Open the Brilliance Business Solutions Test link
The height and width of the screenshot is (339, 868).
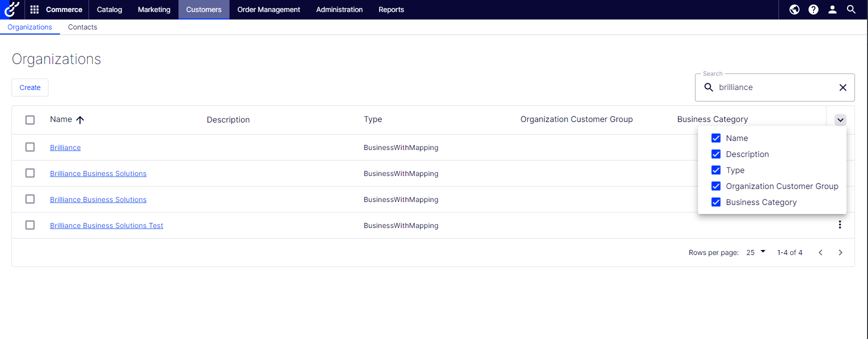[106, 225]
